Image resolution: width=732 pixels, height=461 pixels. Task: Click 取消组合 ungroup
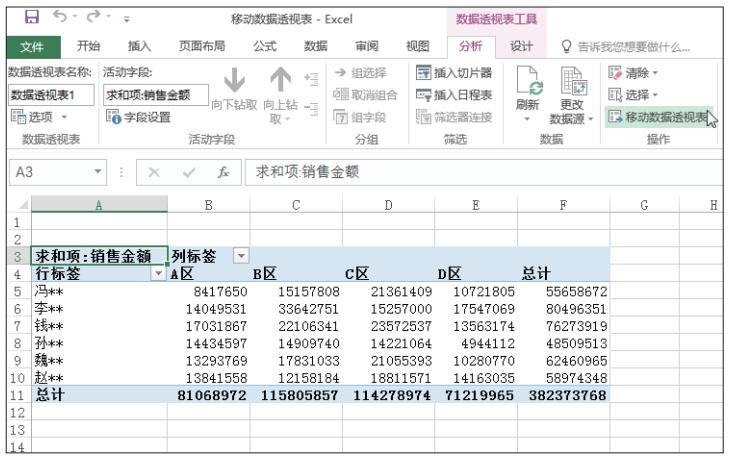365,95
